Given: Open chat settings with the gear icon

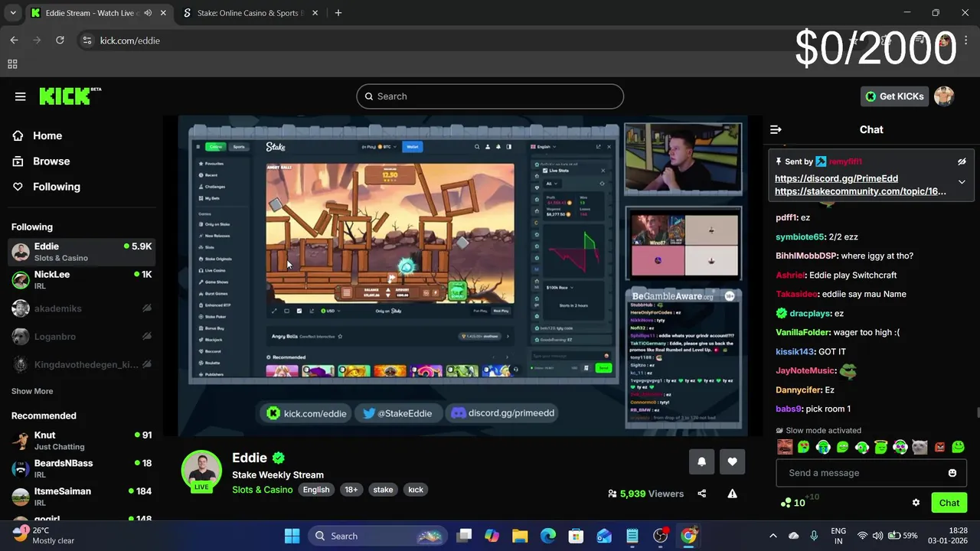Looking at the screenshot, I should tap(916, 503).
